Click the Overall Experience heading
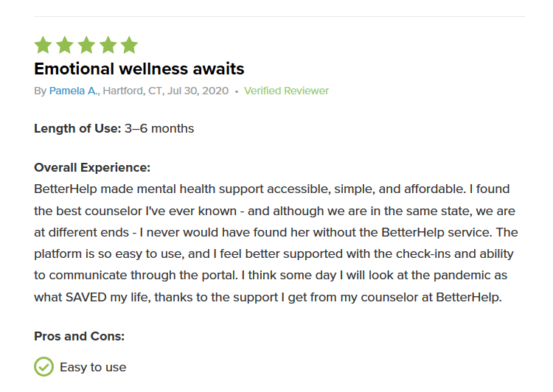 coord(92,167)
